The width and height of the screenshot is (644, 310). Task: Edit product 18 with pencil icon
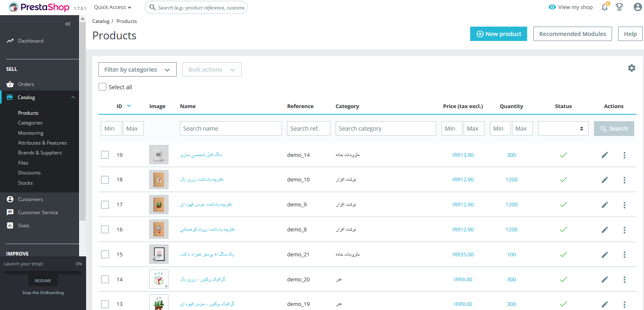click(x=605, y=180)
